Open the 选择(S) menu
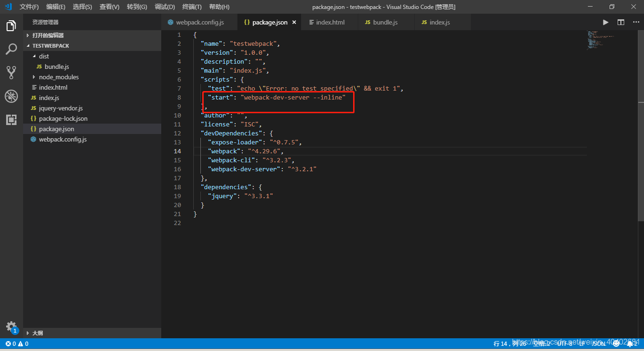644x351 pixels. [83, 7]
